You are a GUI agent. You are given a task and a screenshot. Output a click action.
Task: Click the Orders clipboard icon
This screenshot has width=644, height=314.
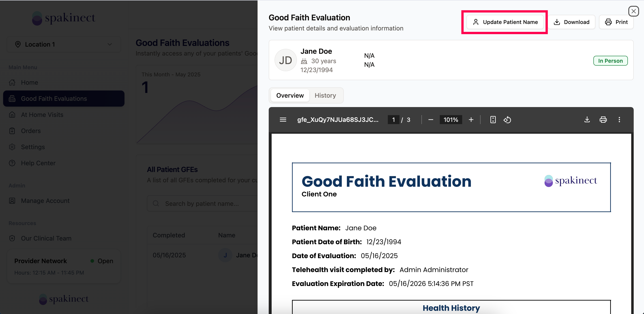12,131
